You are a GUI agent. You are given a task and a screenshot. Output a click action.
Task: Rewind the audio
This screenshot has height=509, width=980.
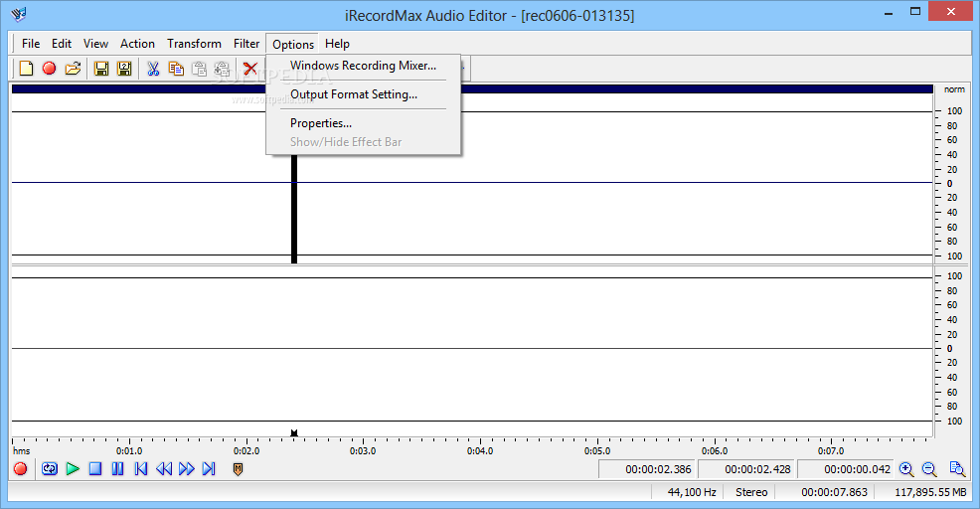tap(164, 468)
